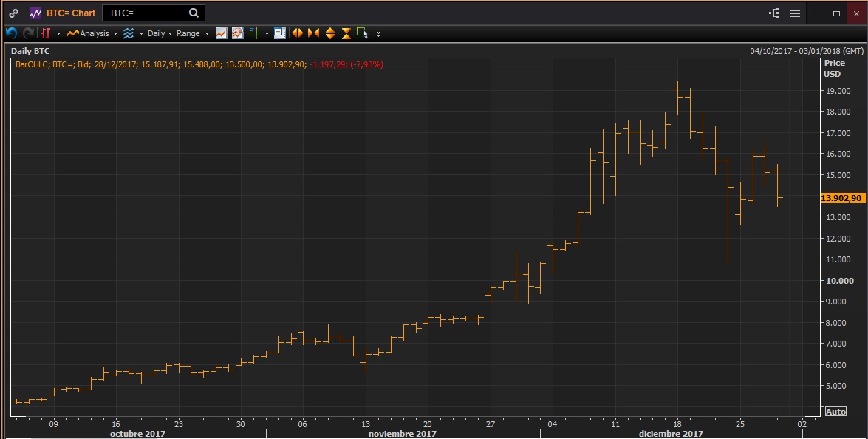Open the related tree-structure icon
868x439 pixels.
point(774,13)
